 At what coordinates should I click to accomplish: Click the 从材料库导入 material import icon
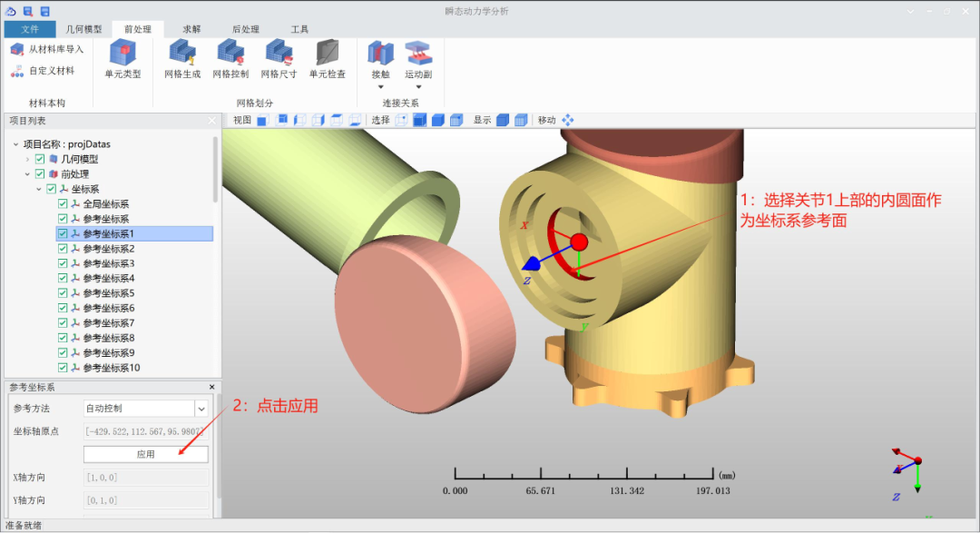[17, 49]
